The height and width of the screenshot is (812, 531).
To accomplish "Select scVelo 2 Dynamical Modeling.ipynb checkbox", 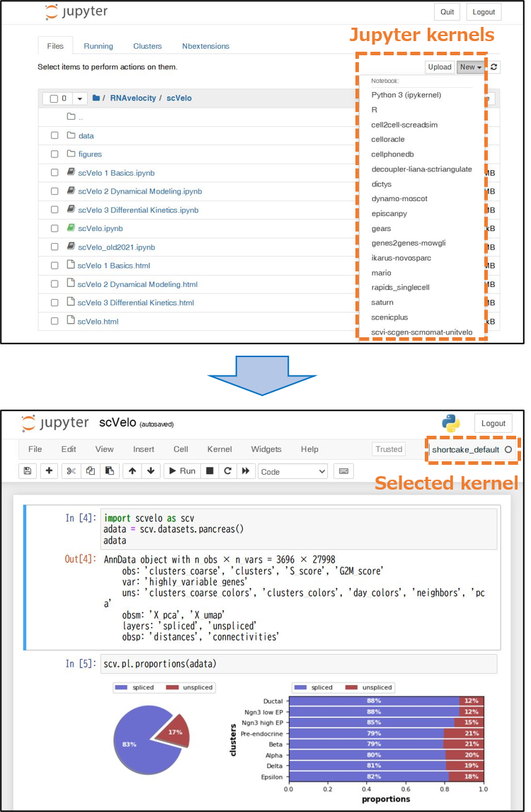I will 55,191.
